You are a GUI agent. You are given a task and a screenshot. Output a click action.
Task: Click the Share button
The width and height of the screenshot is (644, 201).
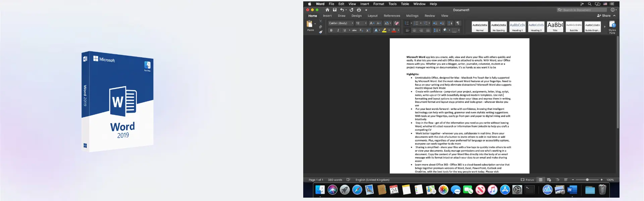[x=604, y=16]
